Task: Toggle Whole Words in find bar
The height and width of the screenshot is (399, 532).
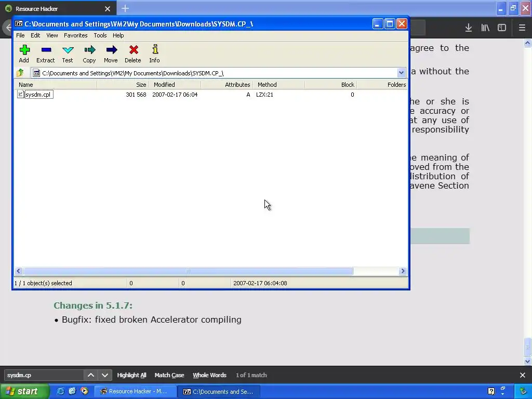Action: pyautogui.click(x=210, y=375)
